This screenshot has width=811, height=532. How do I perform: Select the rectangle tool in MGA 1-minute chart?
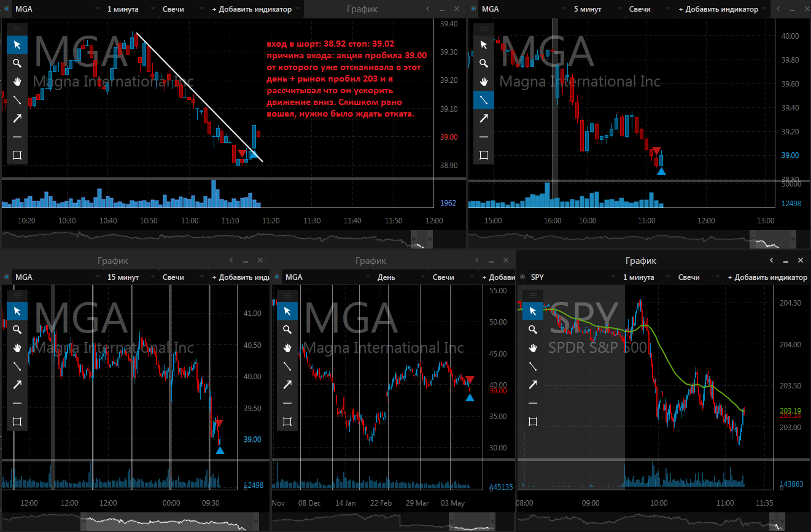(17, 155)
